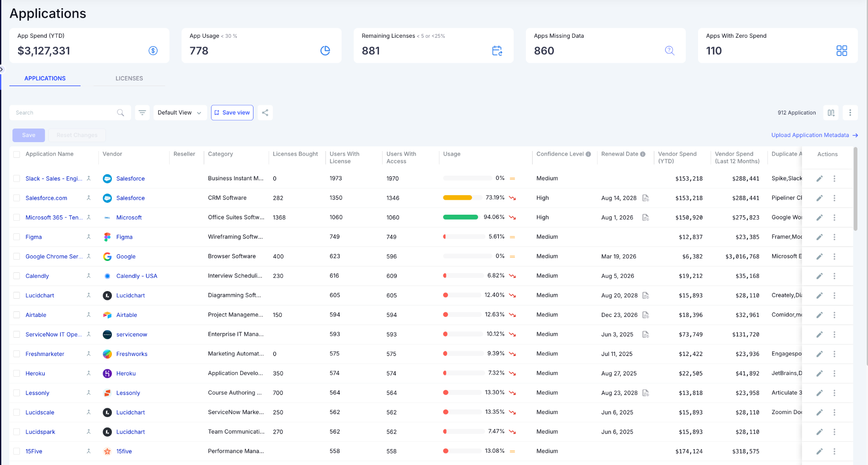Pin the Heroku application row
The width and height of the screenshot is (868, 465).
pos(89,373)
